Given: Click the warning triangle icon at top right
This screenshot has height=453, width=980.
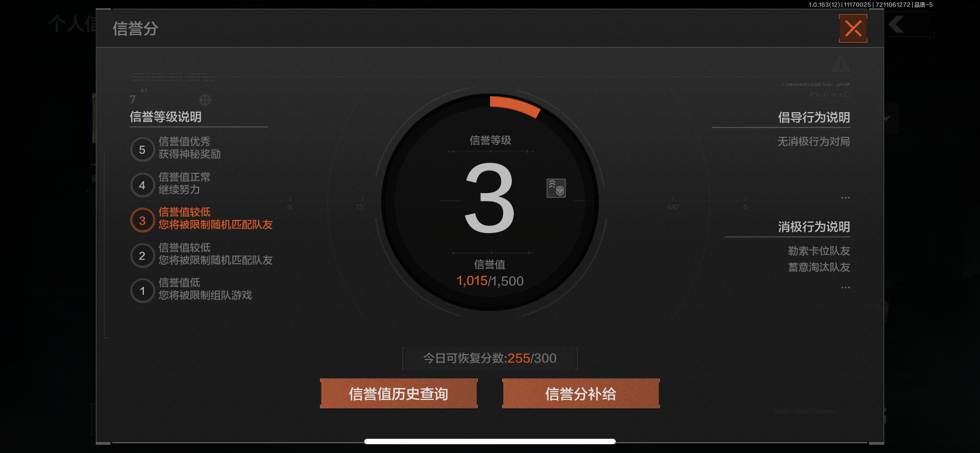Looking at the screenshot, I should click(841, 63).
